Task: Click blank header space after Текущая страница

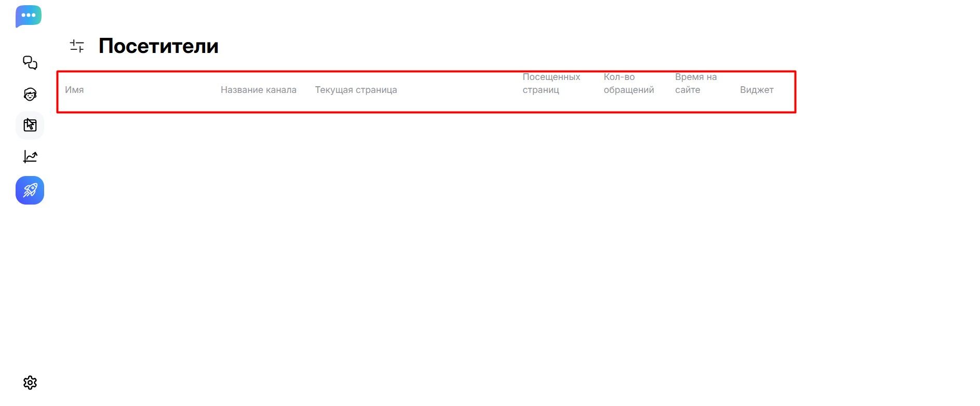Action: tap(457, 90)
